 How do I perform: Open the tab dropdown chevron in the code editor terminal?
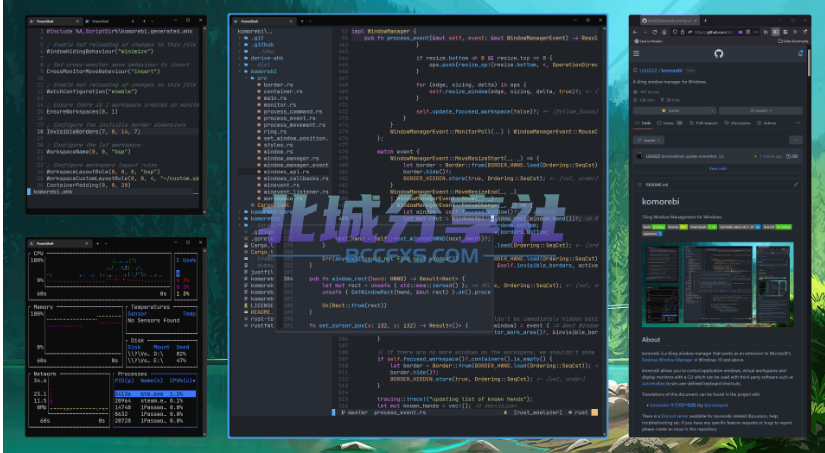pos(310,21)
